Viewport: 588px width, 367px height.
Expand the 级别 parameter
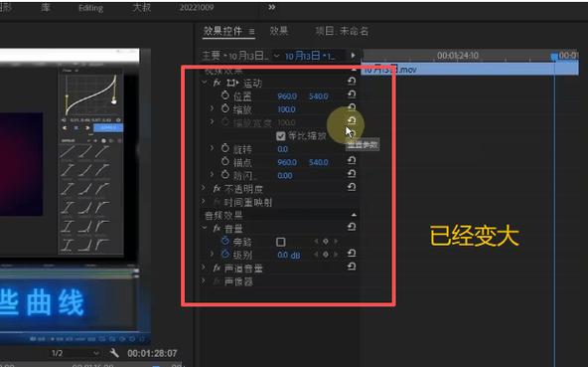pyautogui.click(x=212, y=254)
